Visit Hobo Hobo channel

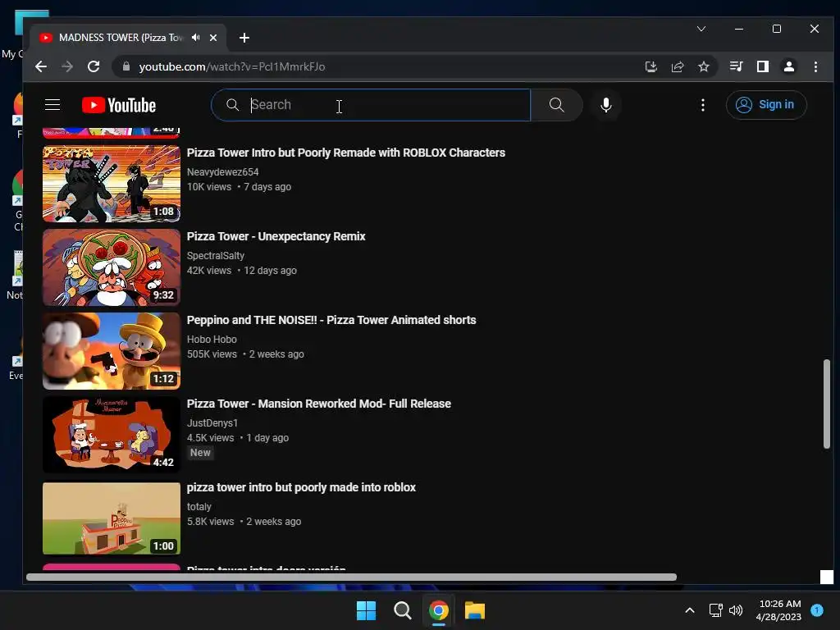click(x=212, y=339)
